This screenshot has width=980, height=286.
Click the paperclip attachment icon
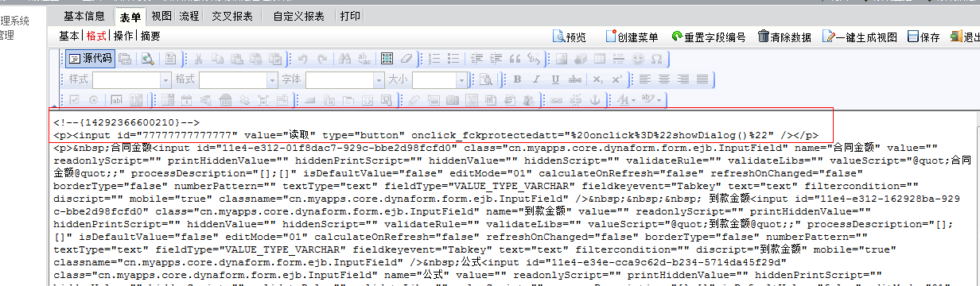[x=414, y=100]
